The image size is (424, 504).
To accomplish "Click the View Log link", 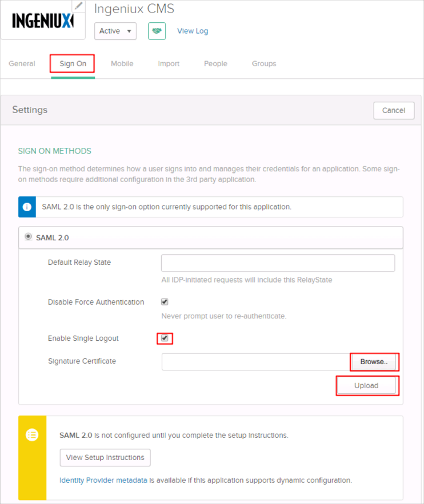I will pos(193,31).
